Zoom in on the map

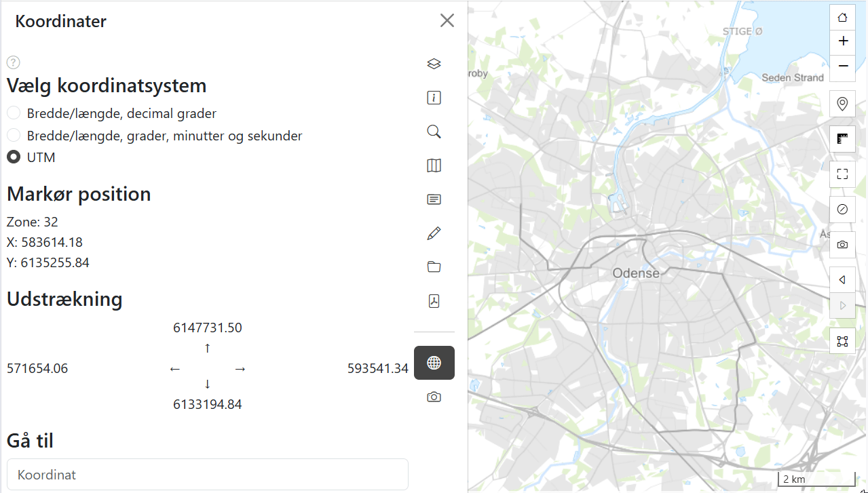click(x=842, y=41)
